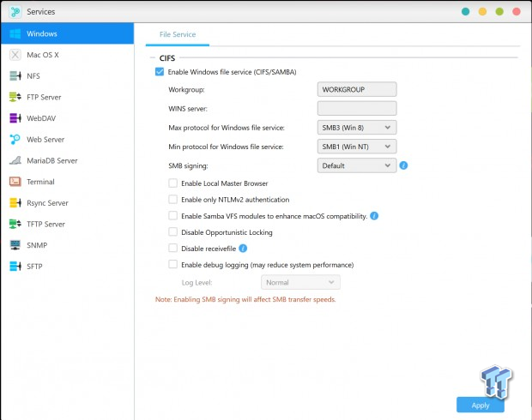Click the Apply button

point(481,405)
